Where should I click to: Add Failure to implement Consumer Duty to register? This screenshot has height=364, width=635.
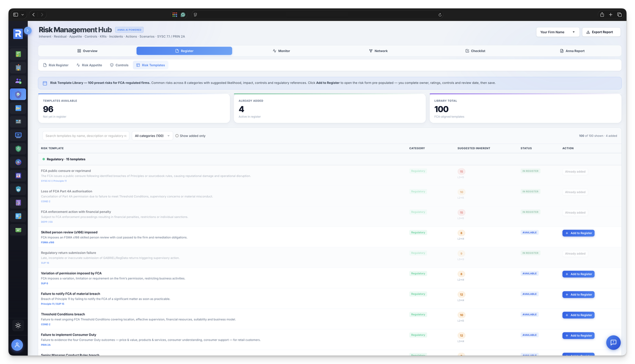tap(578, 336)
